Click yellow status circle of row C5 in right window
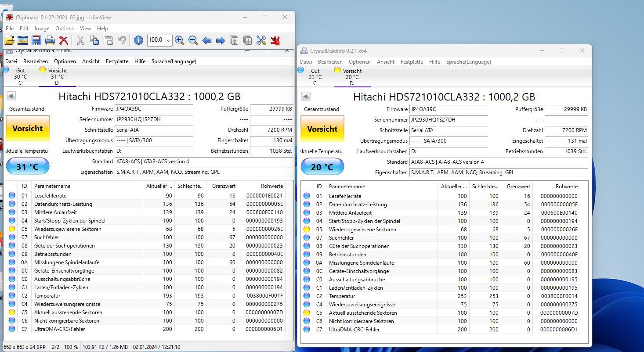Viewport: 644px width, 352px height. click(x=307, y=313)
